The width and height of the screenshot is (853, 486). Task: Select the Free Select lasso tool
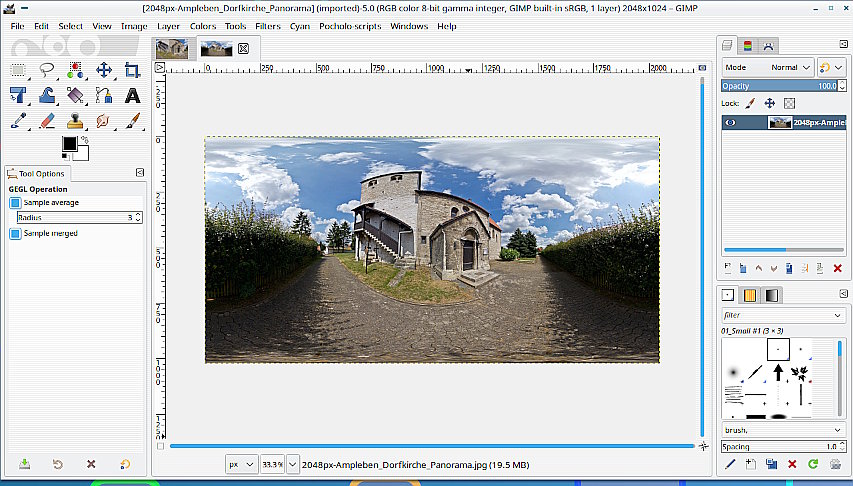pos(47,70)
